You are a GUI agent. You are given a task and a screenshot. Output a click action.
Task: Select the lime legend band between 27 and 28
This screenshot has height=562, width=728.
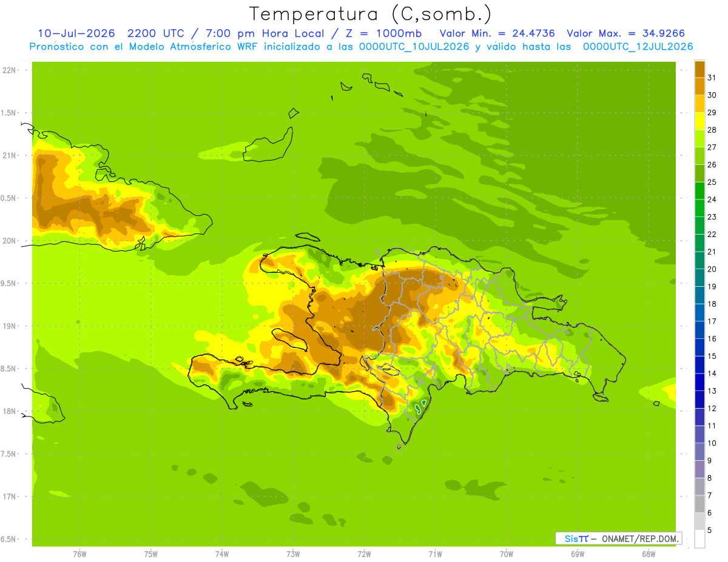coord(699,138)
